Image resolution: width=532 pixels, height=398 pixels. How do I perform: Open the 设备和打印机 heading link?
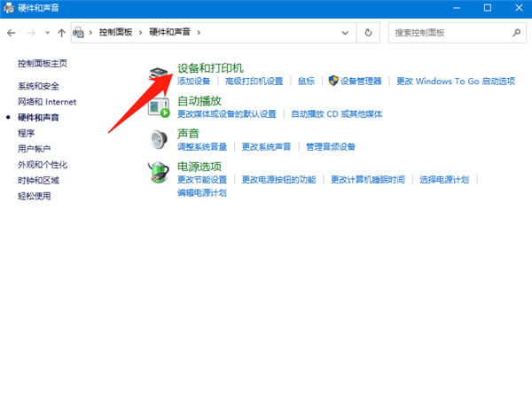coord(210,68)
